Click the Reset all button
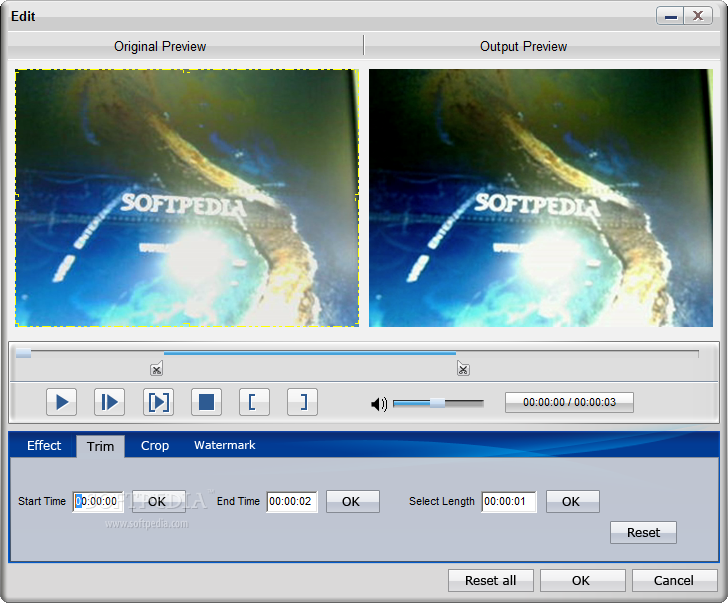 [491, 580]
